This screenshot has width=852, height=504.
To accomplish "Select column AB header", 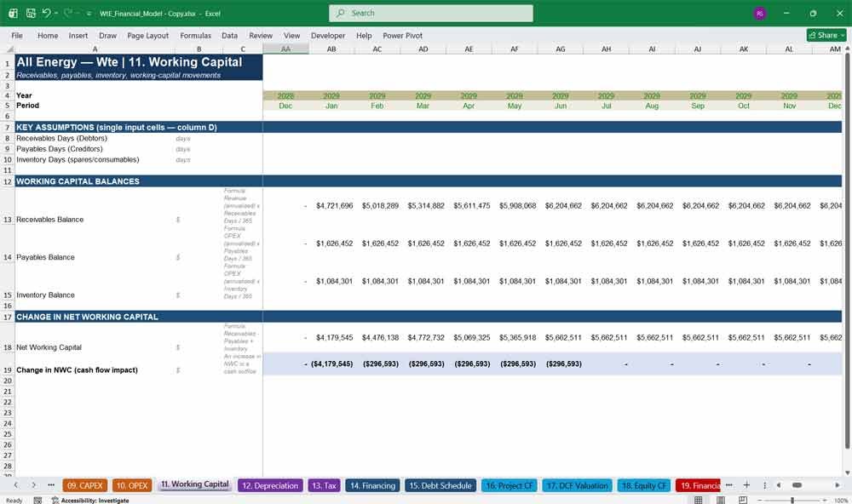I will (331, 49).
